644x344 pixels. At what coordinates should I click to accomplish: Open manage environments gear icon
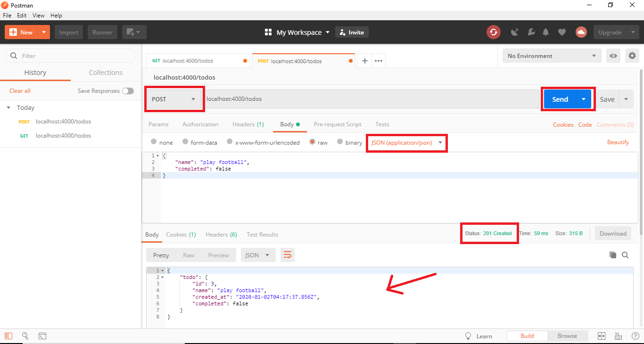pos(632,56)
